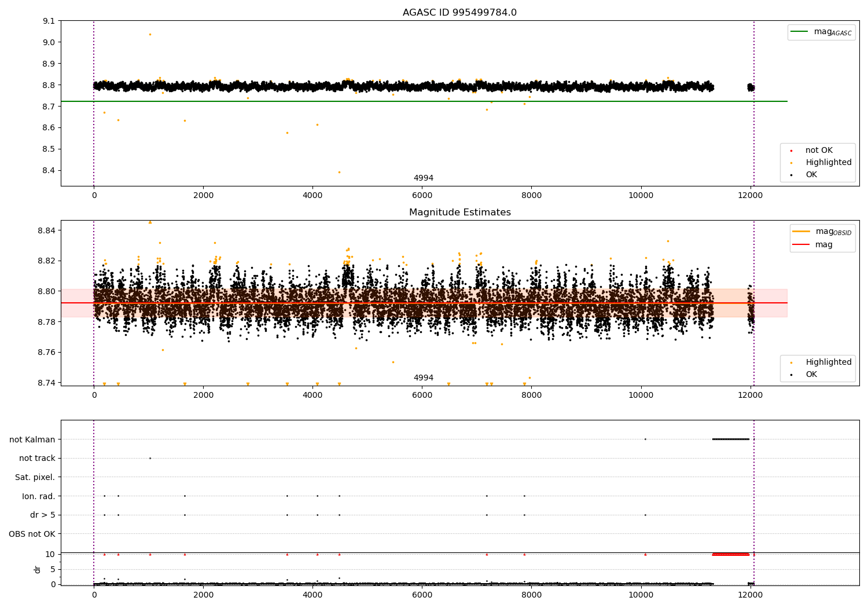868x608 pixels.
Task: Click the 'OBS not OK' row label
Action: coord(32,534)
